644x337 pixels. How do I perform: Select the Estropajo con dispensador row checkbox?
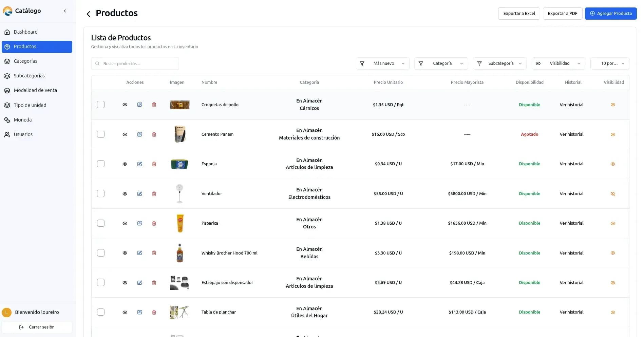point(101,282)
